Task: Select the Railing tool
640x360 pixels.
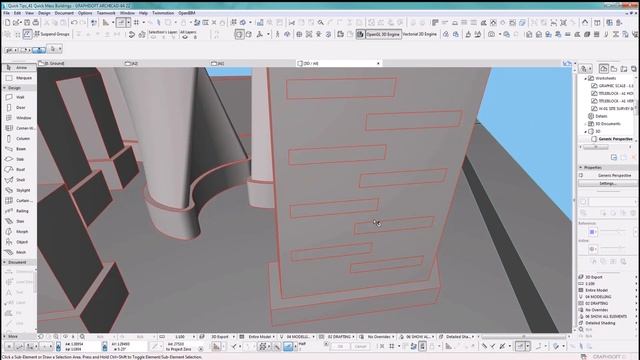Action: coord(18,211)
